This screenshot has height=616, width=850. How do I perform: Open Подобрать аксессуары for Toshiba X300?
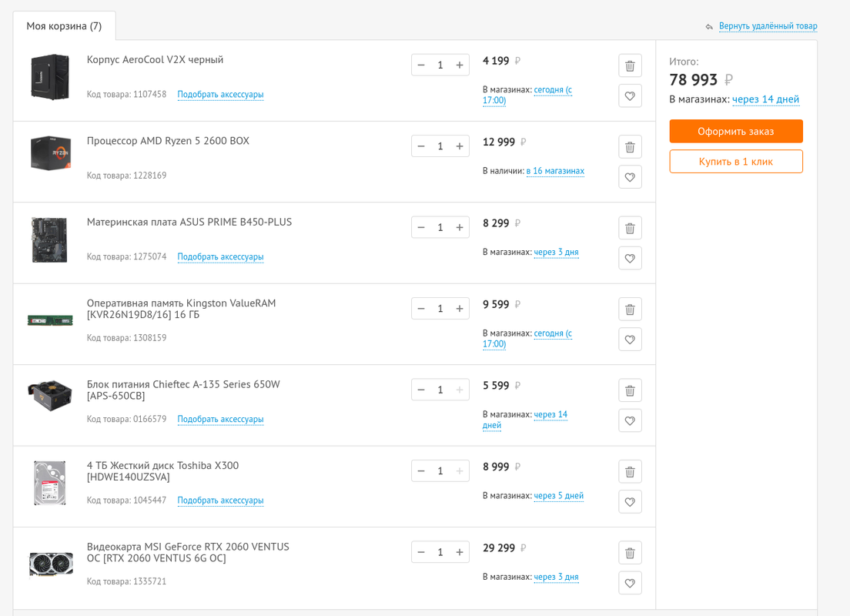click(x=221, y=500)
